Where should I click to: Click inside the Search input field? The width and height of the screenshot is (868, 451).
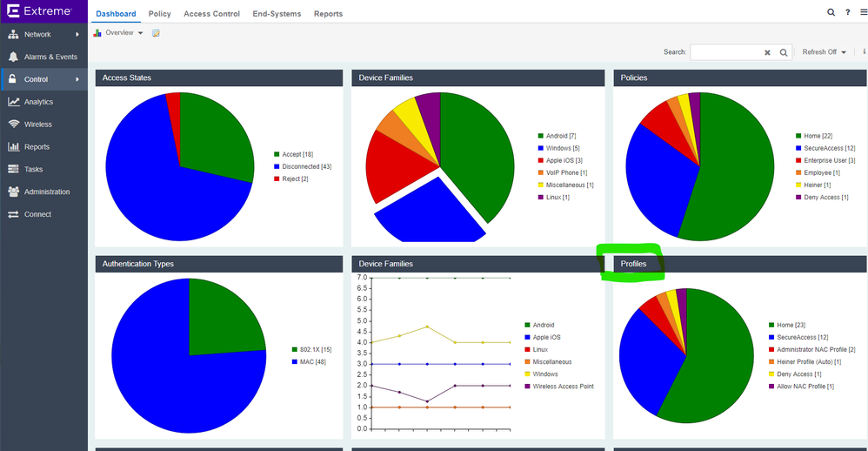(726, 52)
